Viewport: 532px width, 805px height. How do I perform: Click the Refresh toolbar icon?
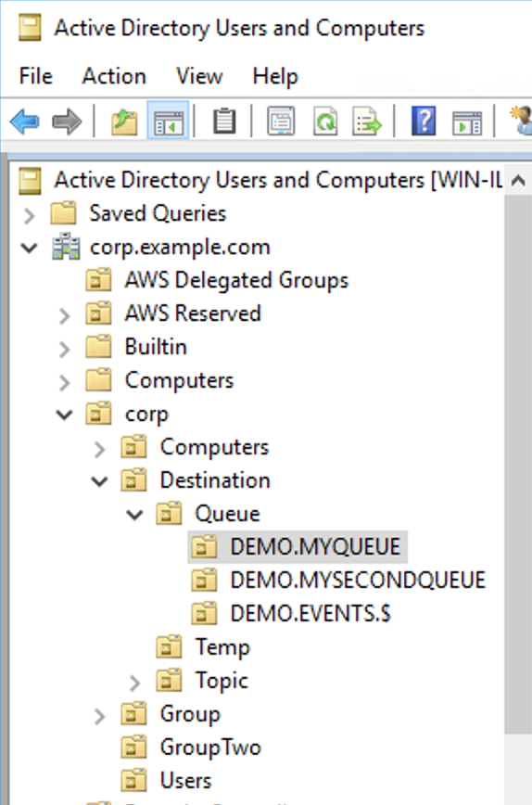(324, 121)
